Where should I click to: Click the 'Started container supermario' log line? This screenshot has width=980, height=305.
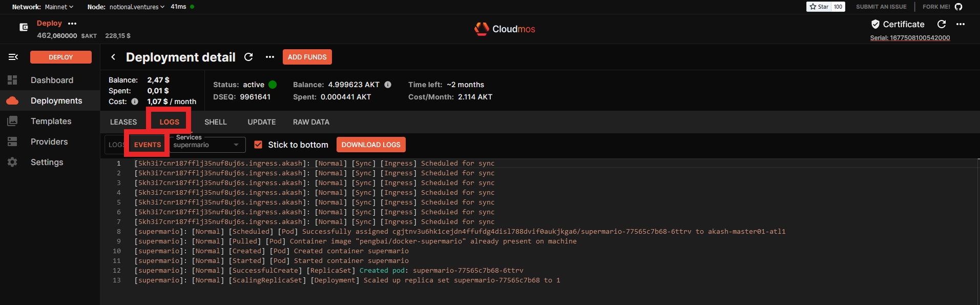tap(272, 261)
